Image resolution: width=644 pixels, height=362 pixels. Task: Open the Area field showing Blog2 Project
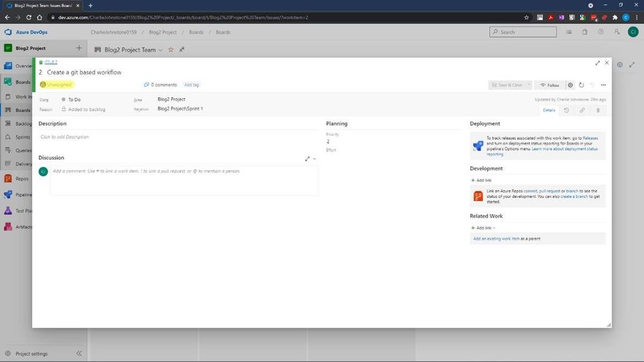click(171, 99)
